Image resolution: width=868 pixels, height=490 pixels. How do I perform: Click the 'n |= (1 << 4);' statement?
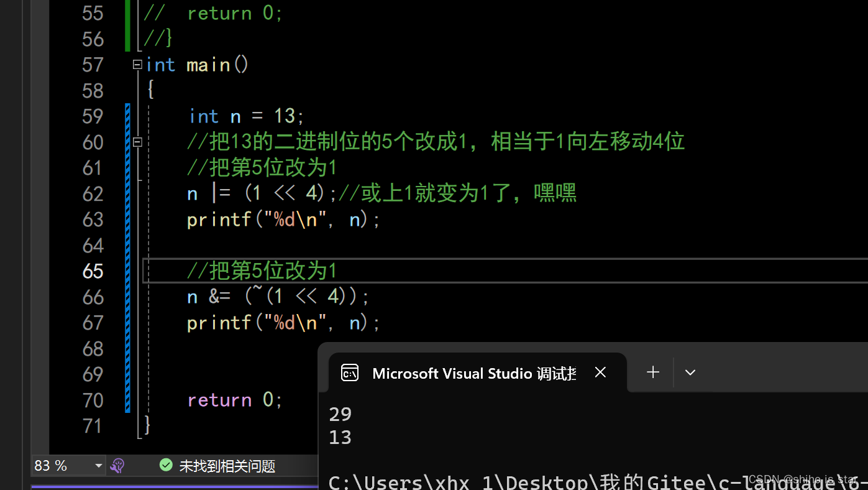click(262, 194)
